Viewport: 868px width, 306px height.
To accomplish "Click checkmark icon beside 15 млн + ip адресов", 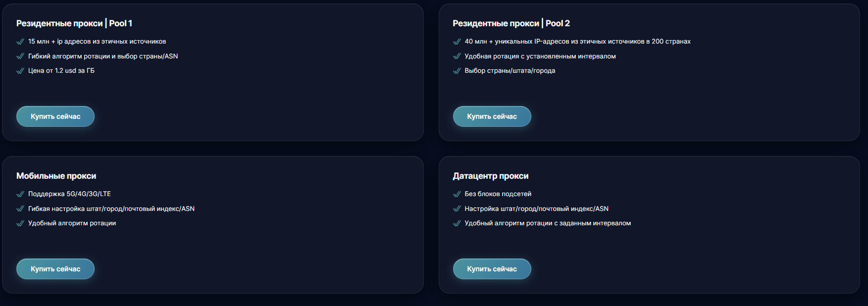I will pyautogui.click(x=20, y=42).
